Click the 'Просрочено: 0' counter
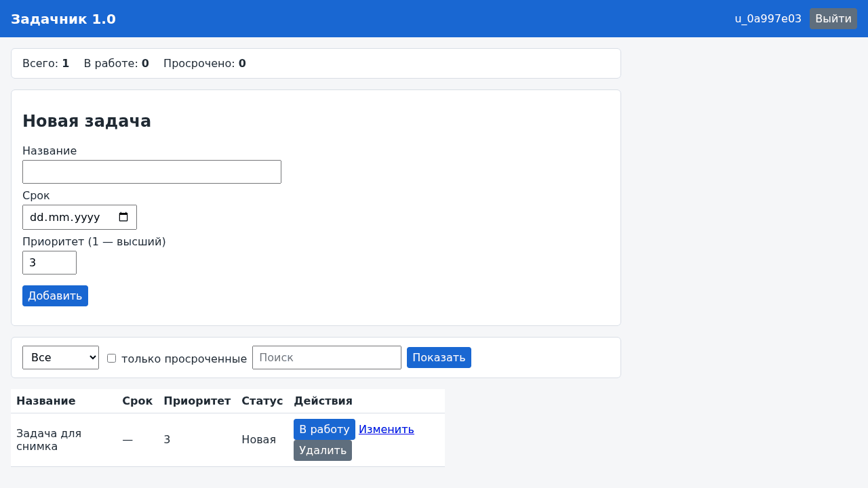This screenshot has height=488, width=868. point(205,64)
